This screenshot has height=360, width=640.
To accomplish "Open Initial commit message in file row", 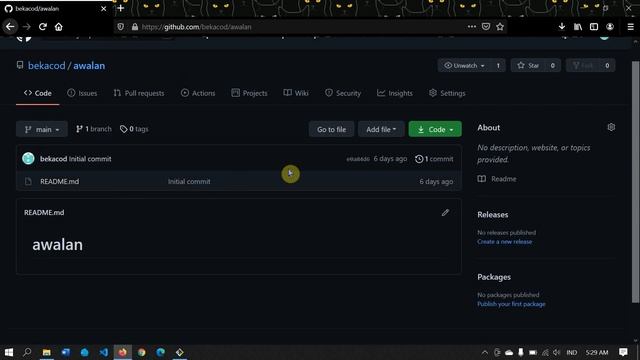I will pos(189,182).
